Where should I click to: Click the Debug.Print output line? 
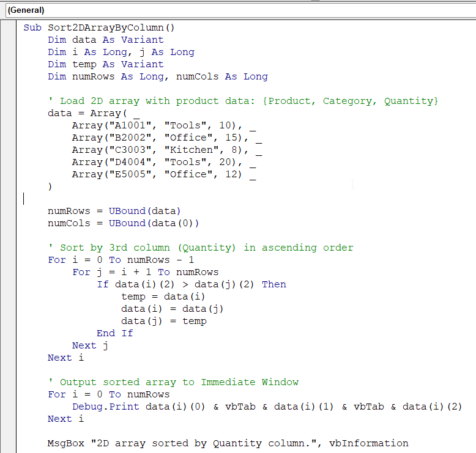(267, 407)
